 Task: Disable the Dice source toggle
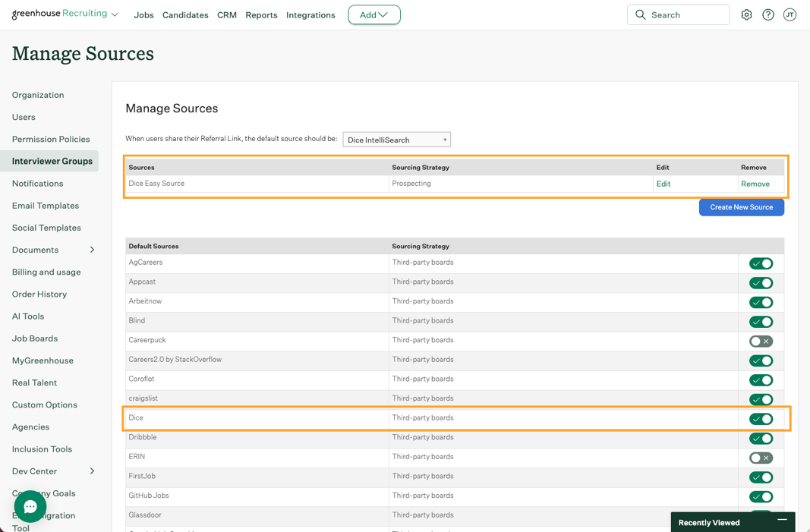point(761,419)
